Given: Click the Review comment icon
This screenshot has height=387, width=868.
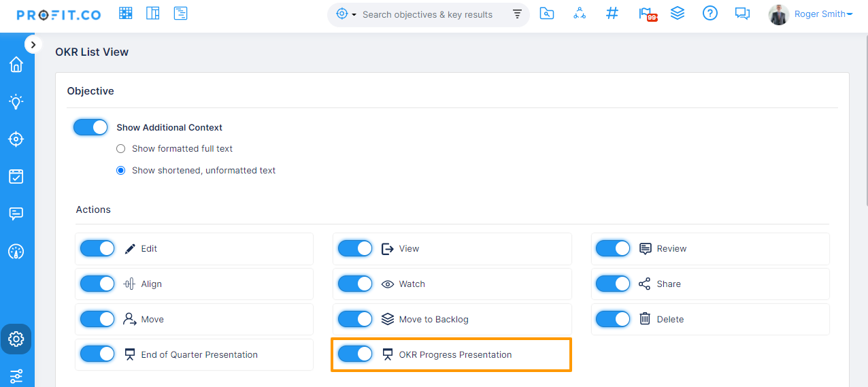Looking at the screenshot, I should 646,249.
